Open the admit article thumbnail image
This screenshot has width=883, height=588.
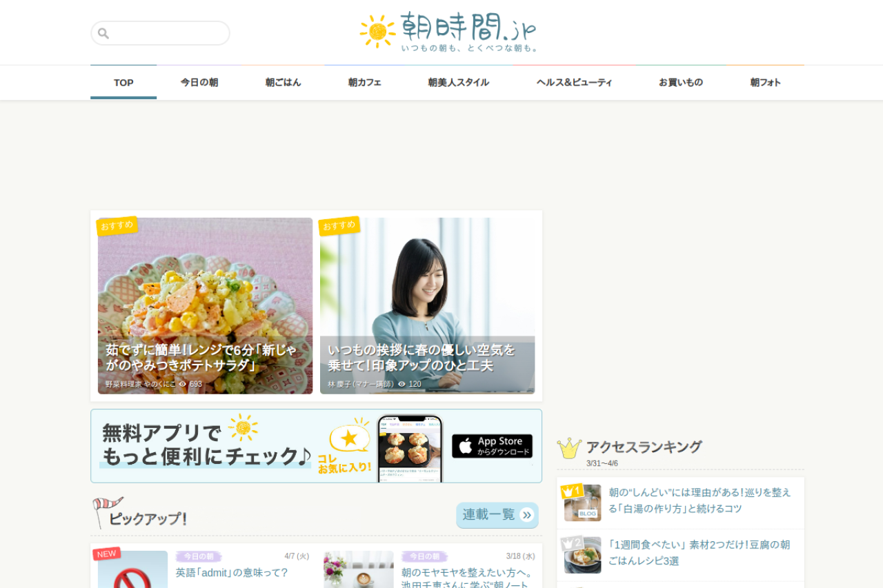pos(132,569)
